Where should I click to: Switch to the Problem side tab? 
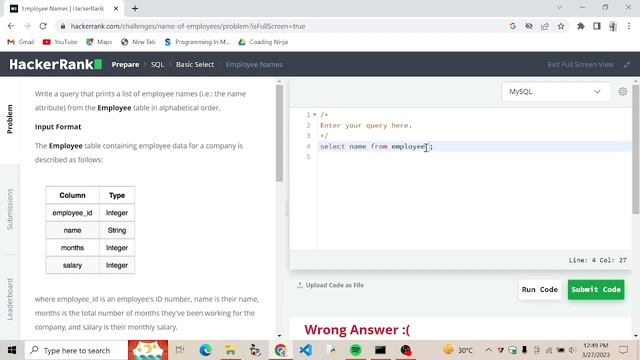[10, 119]
